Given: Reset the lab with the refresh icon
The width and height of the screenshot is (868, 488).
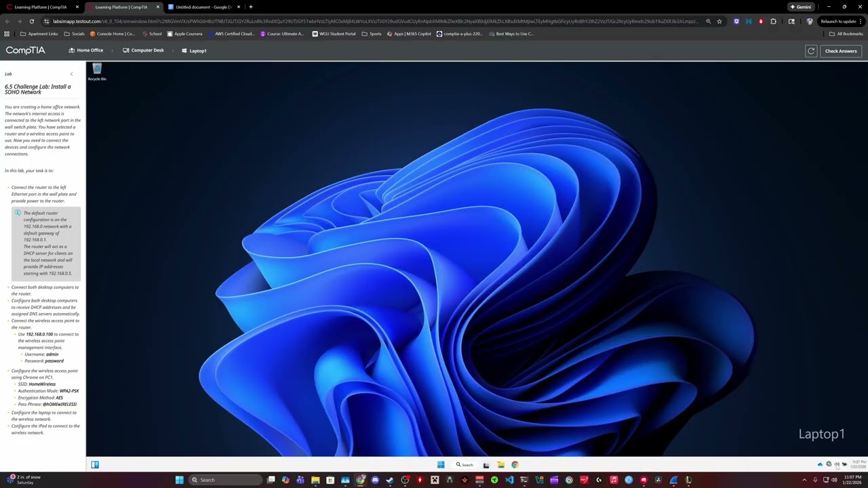Looking at the screenshot, I should (811, 51).
